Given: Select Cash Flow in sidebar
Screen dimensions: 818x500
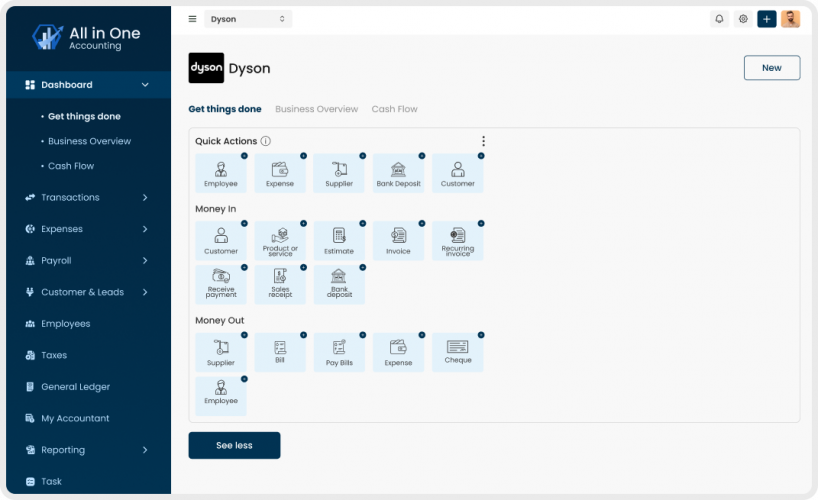Looking at the screenshot, I should tap(71, 166).
